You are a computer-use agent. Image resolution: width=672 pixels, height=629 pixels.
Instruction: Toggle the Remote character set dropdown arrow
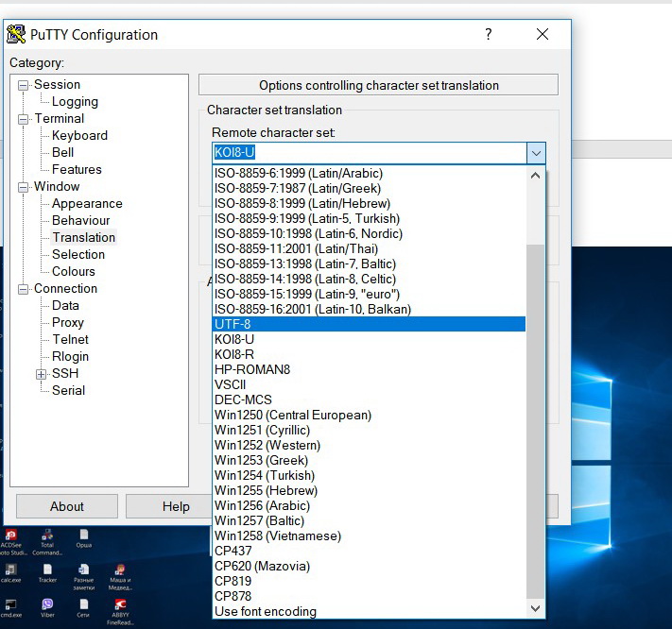[x=536, y=153]
